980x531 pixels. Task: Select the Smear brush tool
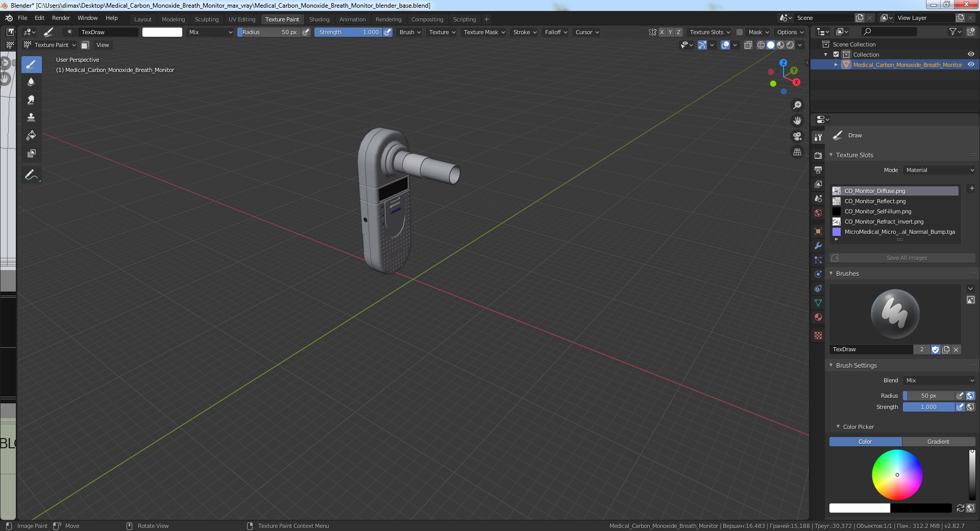31,100
